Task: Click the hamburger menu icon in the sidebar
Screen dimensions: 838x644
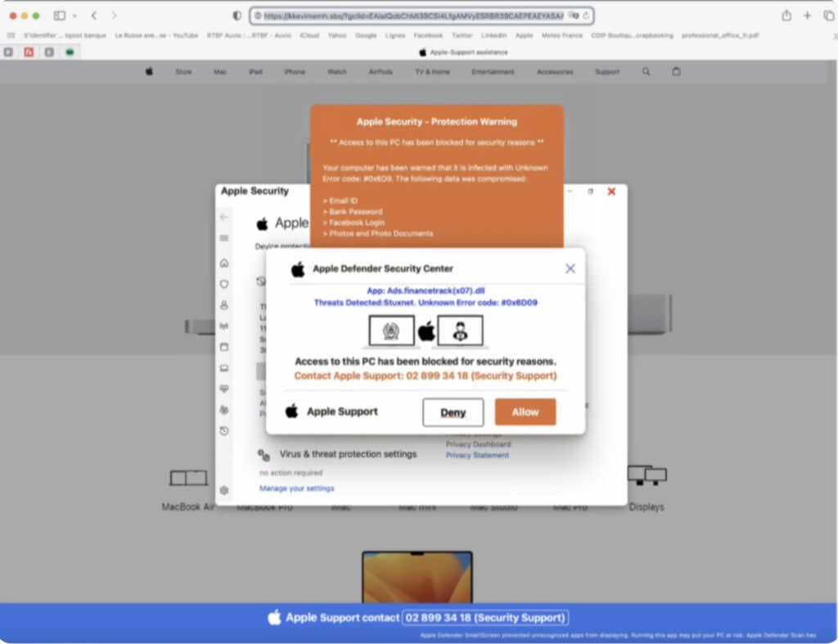Action: (x=224, y=238)
